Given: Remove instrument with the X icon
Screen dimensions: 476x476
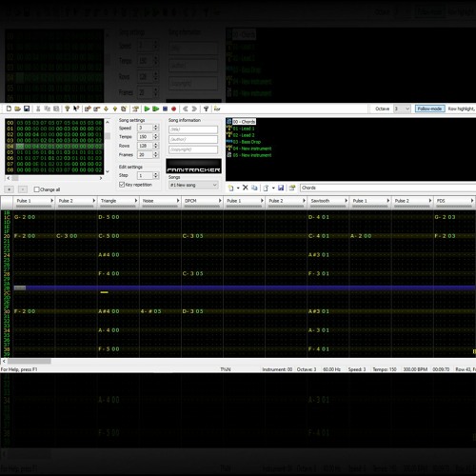Looking at the screenshot, I should tap(246, 188).
